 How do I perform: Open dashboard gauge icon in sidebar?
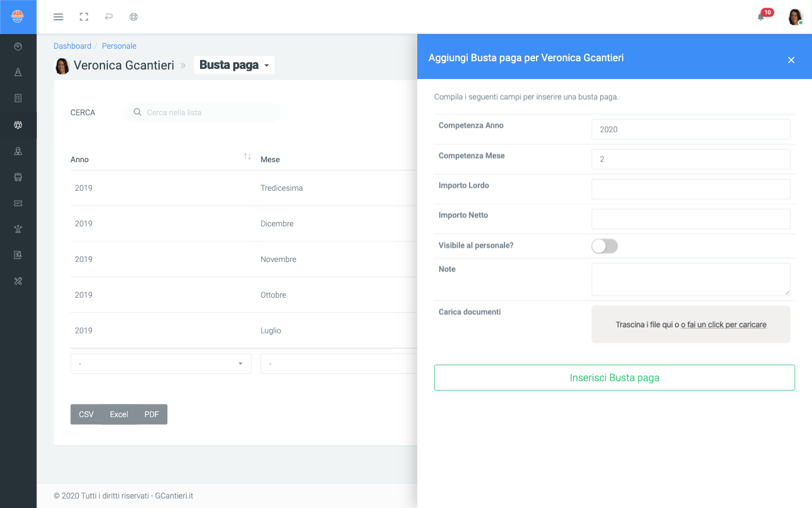click(x=18, y=46)
